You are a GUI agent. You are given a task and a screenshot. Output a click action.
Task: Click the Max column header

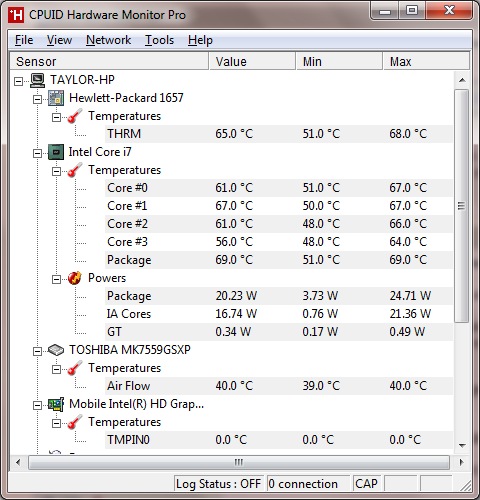pyautogui.click(x=426, y=61)
